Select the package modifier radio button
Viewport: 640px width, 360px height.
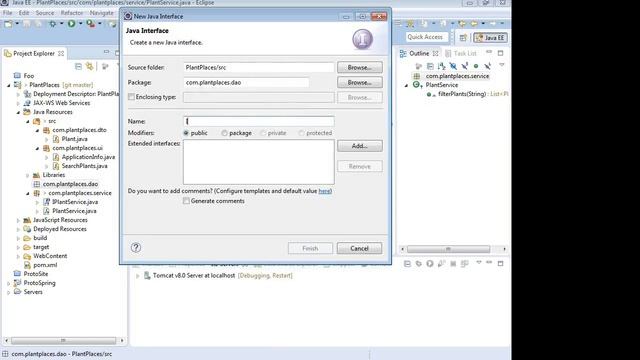tap(224, 133)
